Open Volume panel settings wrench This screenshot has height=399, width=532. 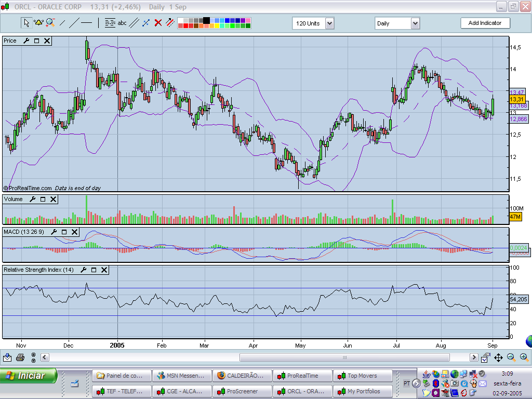(32, 199)
